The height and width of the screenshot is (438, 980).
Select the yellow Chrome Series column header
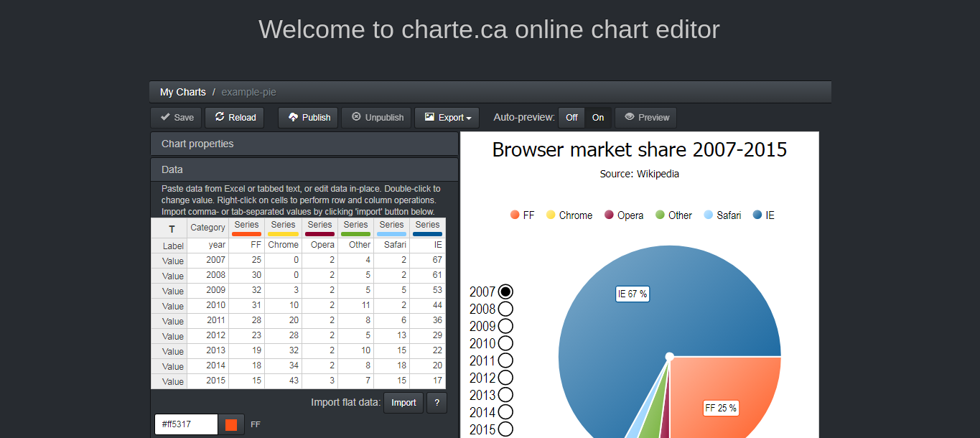pyautogui.click(x=283, y=228)
